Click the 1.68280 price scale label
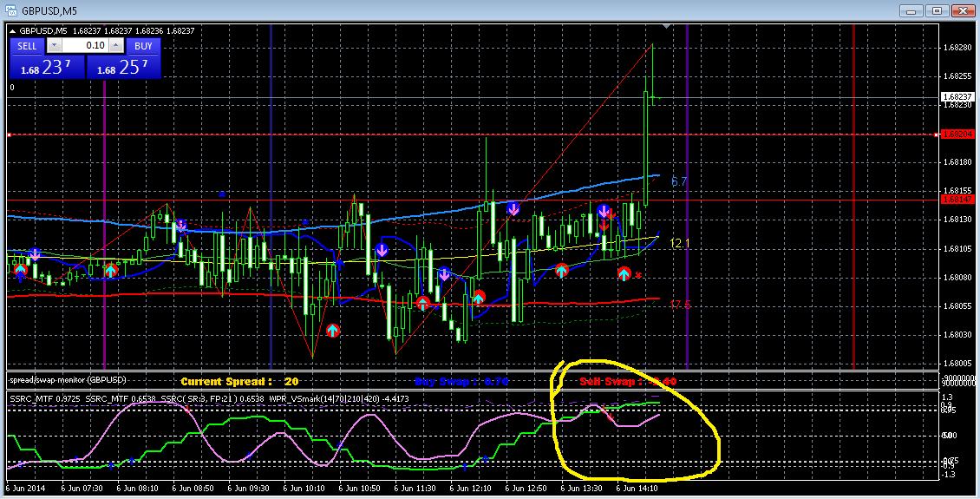980x499 pixels. 957,48
